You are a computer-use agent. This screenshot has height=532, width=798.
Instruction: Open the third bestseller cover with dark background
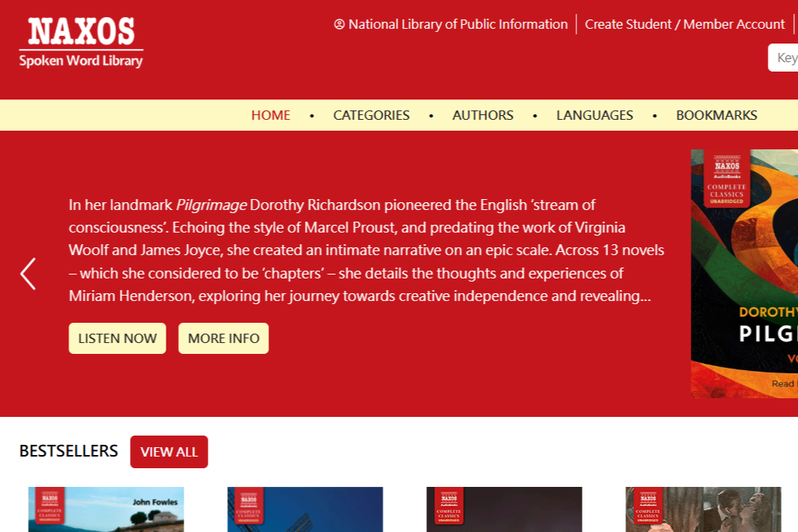click(504, 509)
